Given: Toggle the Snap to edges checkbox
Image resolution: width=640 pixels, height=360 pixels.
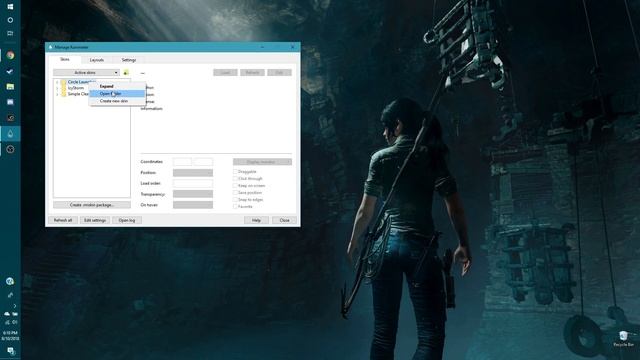Looking at the screenshot, I should (235, 200).
